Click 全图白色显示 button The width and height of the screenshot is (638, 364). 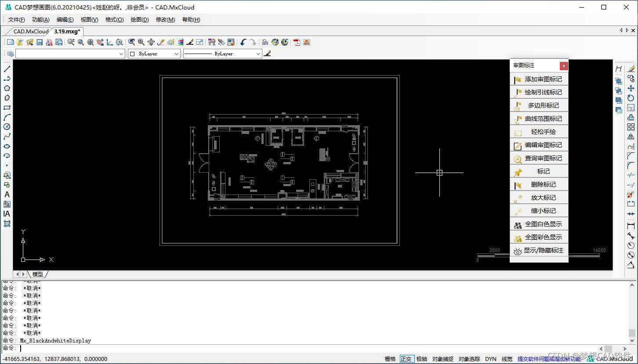coord(539,224)
